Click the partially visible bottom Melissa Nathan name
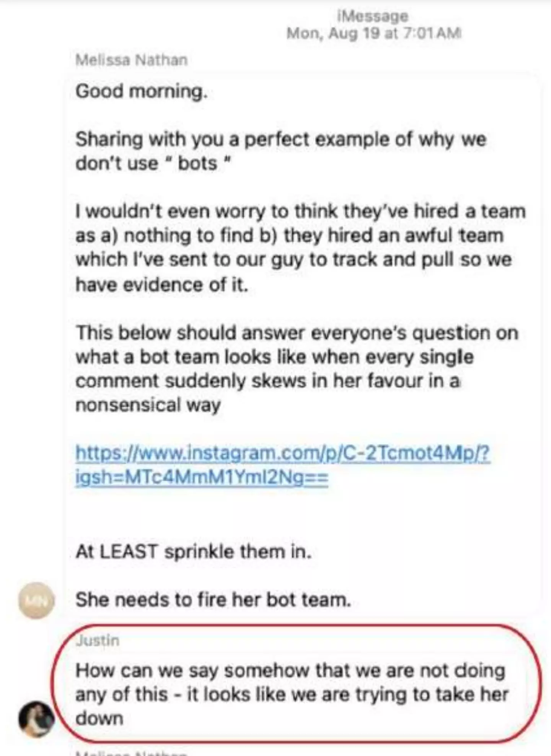 pyautogui.click(x=131, y=753)
